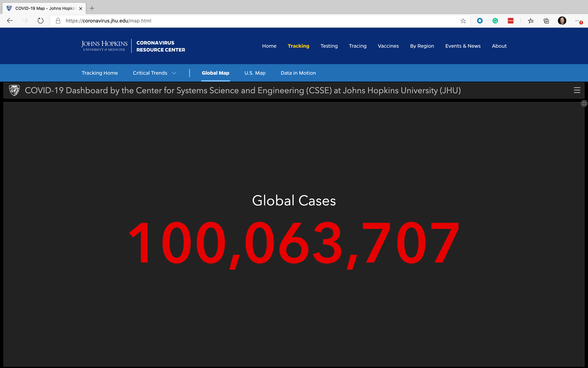Open the About nav item

(x=499, y=46)
